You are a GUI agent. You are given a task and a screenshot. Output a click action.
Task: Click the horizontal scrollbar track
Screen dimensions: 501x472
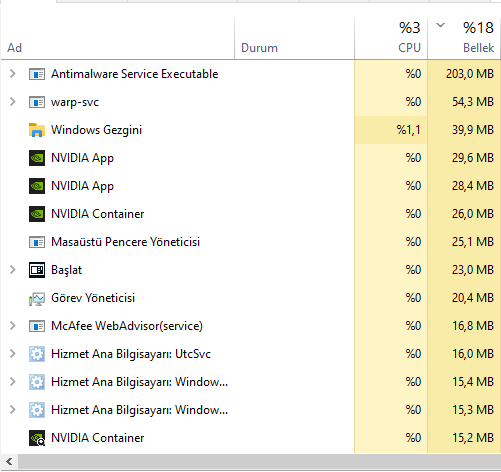(x=259, y=462)
